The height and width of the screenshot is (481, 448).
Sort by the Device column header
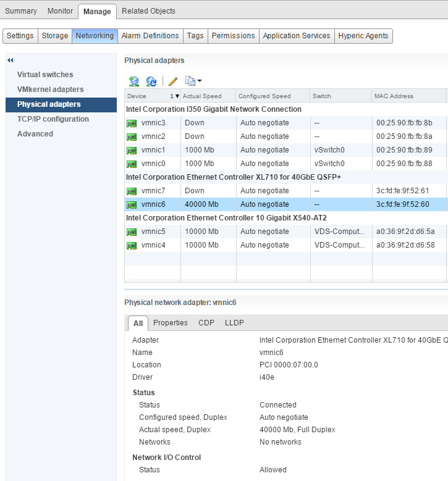(152, 96)
